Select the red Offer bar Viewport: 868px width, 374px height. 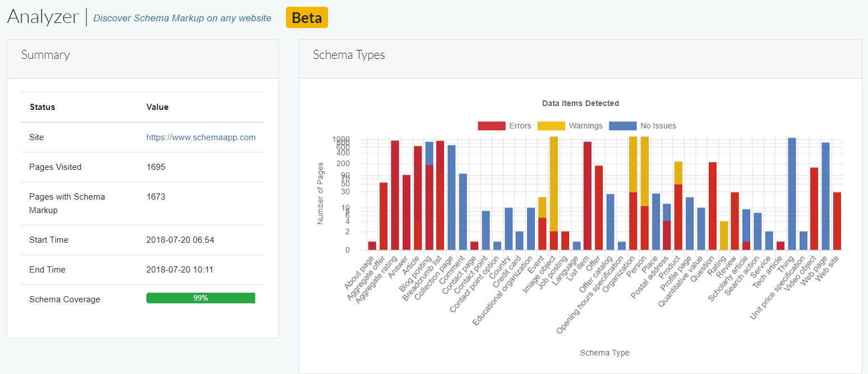pos(599,208)
